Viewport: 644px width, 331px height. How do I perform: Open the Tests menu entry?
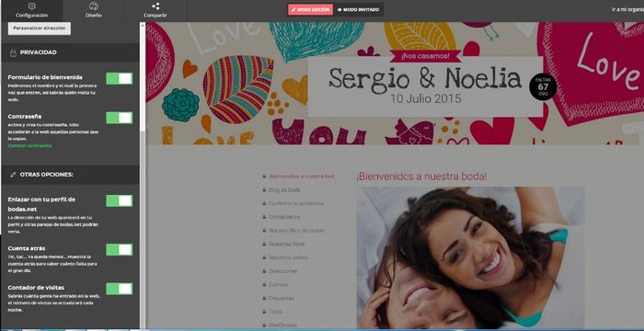[275, 312]
